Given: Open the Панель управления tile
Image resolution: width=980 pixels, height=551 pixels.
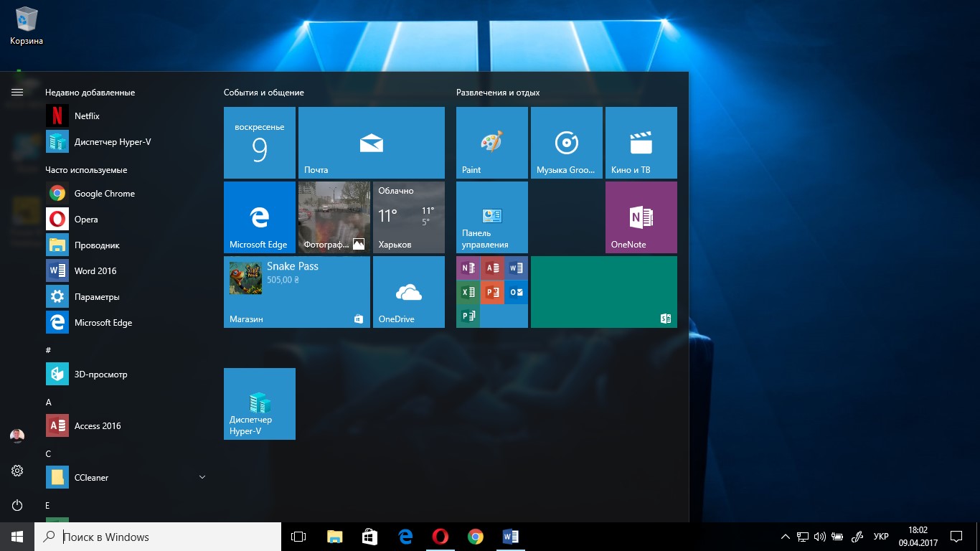Looking at the screenshot, I should (492, 217).
